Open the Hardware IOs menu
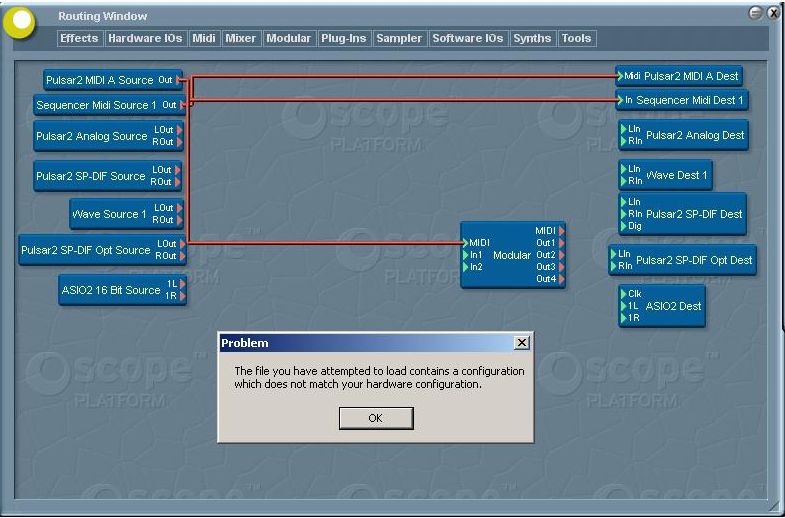 (146, 38)
